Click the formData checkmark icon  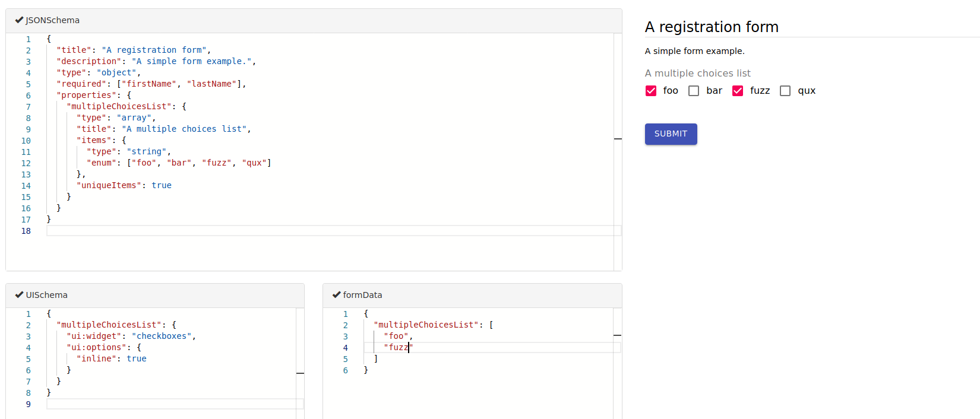coord(336,295)
